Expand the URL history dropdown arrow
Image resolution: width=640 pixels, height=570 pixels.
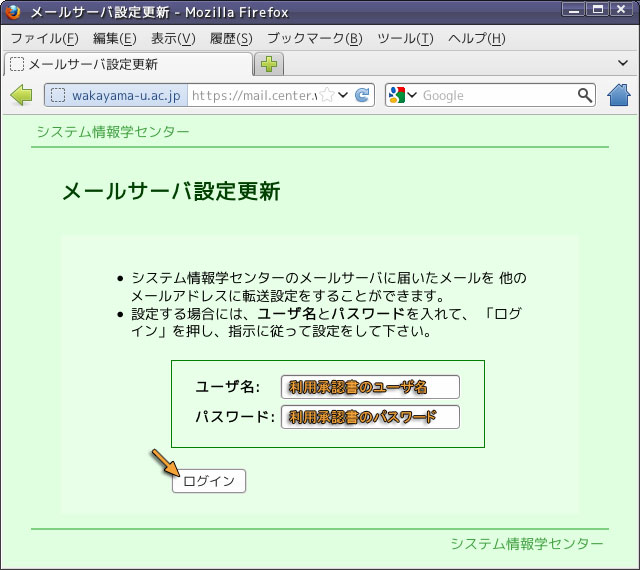tap(343, 95)
